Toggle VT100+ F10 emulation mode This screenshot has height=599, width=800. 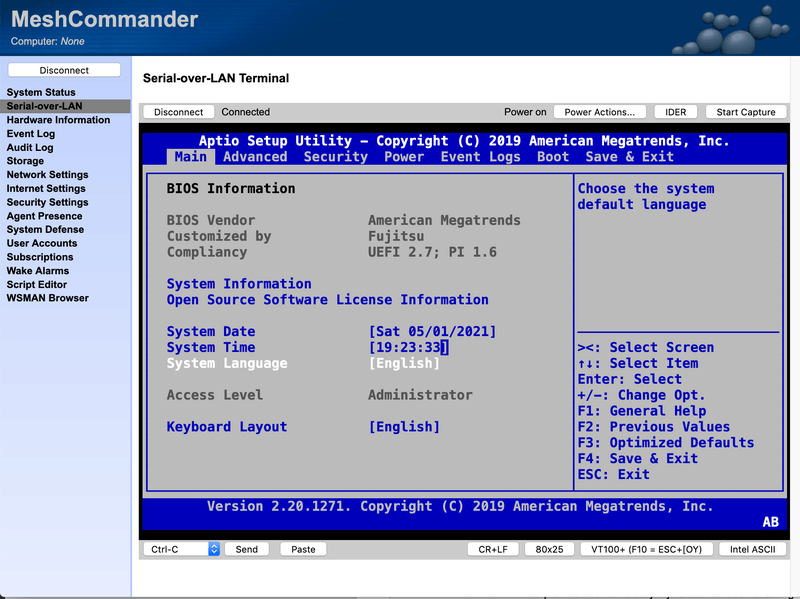point(646,549)
